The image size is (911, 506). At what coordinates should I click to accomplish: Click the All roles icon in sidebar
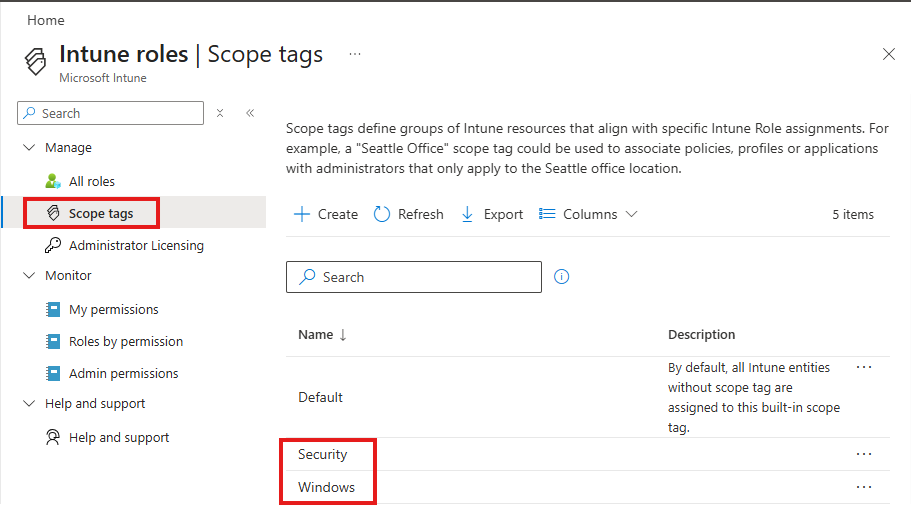[54, 181]
